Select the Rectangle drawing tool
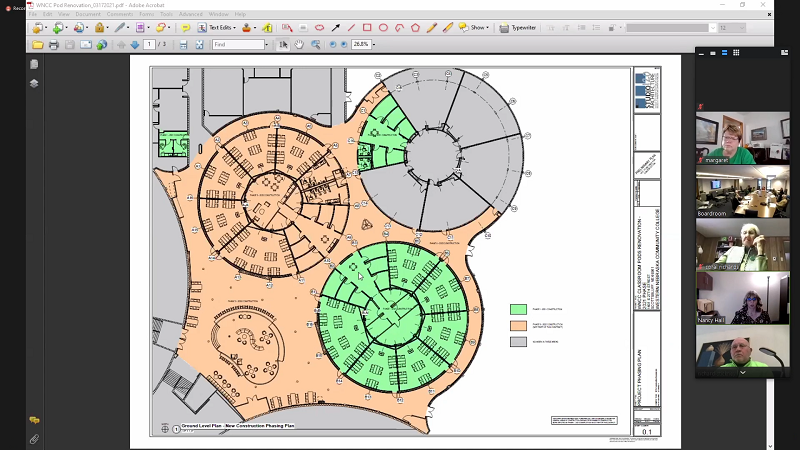The image size is (800, 450). click(x=367, y=28)
